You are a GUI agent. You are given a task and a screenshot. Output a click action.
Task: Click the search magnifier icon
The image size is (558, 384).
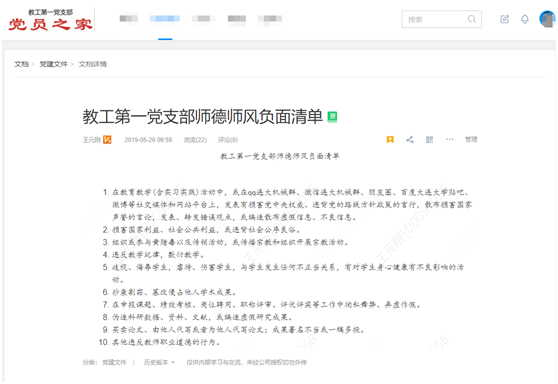click(472, 19)
